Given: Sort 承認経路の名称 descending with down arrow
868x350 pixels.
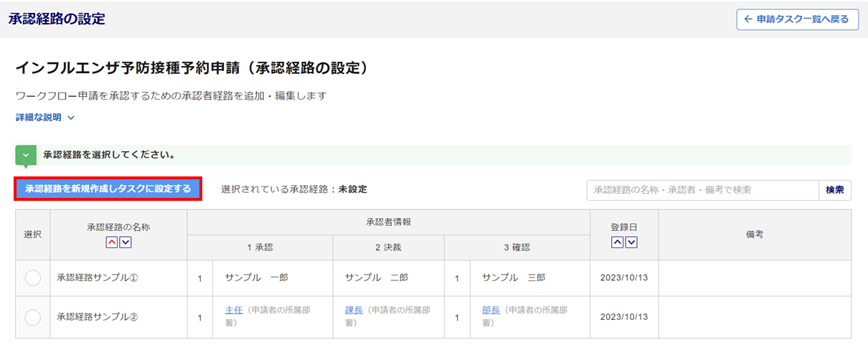Looking at the screenshot, I should coord(126,242).
